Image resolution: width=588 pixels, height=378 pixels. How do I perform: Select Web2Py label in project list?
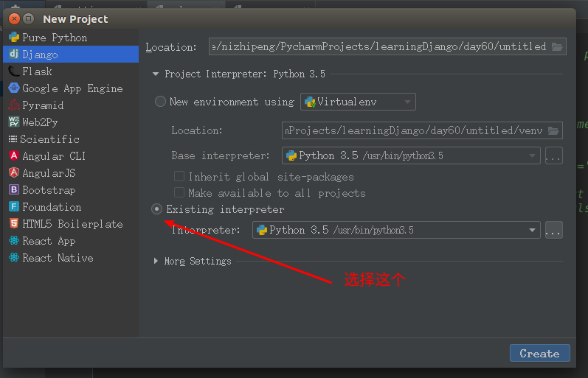pos(40,122)
